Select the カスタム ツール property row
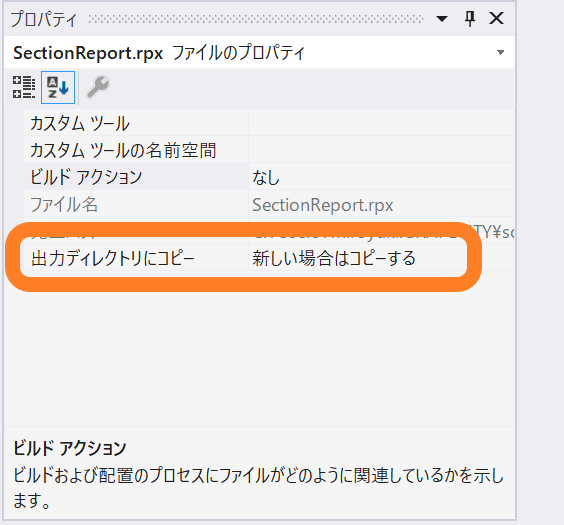The height and width of the screenshot is (525, 564). click(269, 123)
